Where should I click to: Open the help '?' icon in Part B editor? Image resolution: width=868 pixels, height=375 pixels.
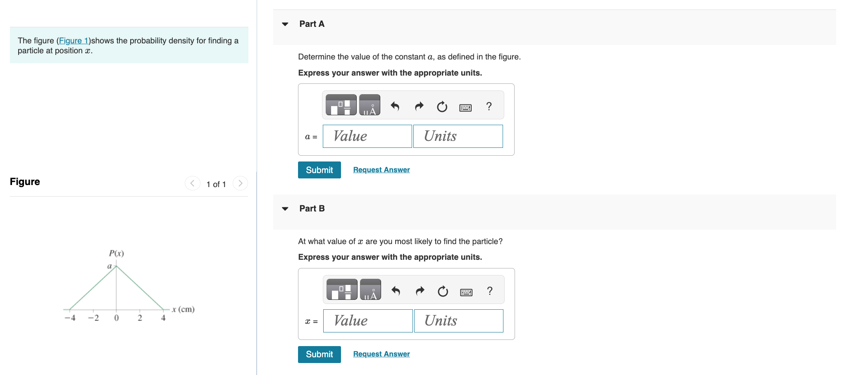click(490, 291)
